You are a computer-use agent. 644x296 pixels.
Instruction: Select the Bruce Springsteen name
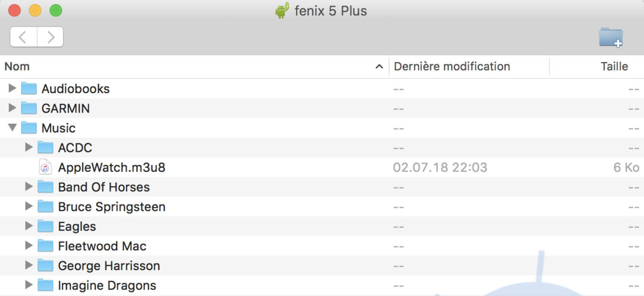coord(112,207)
